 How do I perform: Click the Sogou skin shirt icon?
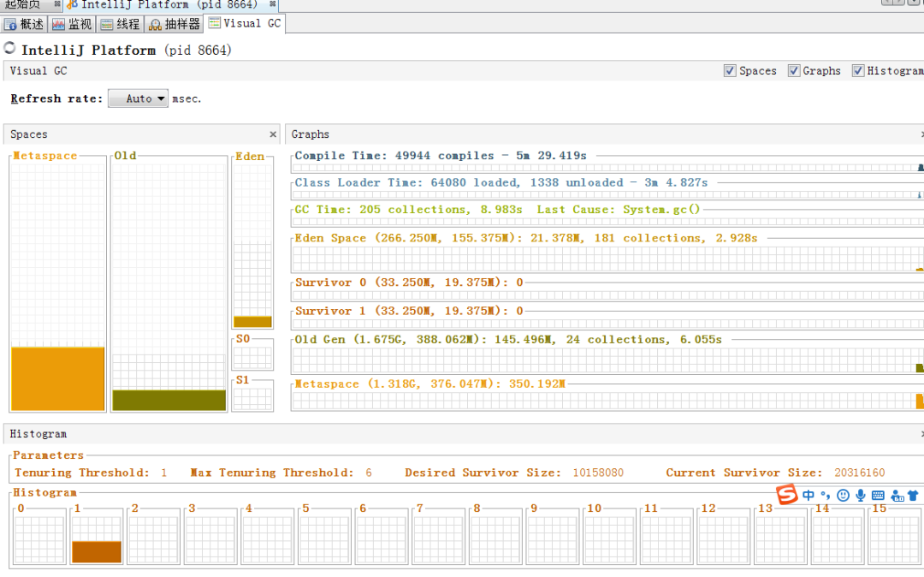click(913, 496)
